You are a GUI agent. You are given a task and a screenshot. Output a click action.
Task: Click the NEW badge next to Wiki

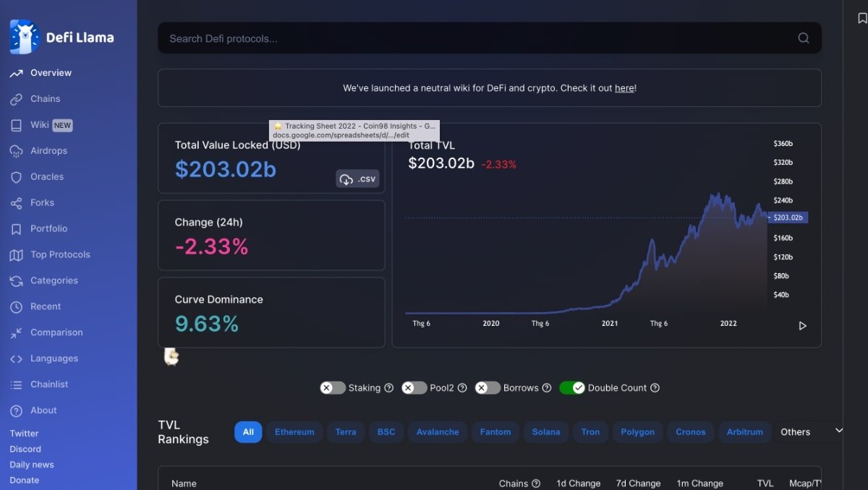pos(62,125)
